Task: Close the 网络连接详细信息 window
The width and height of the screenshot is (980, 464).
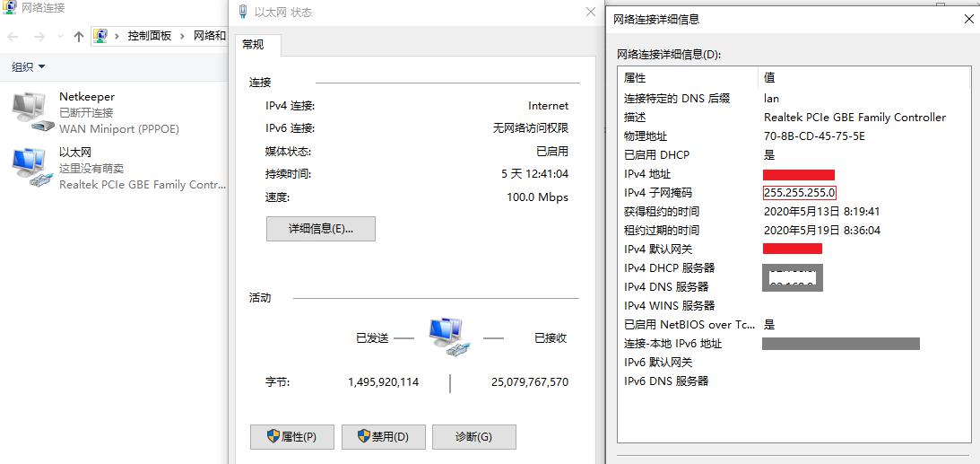Action: [x=968, y=20]
